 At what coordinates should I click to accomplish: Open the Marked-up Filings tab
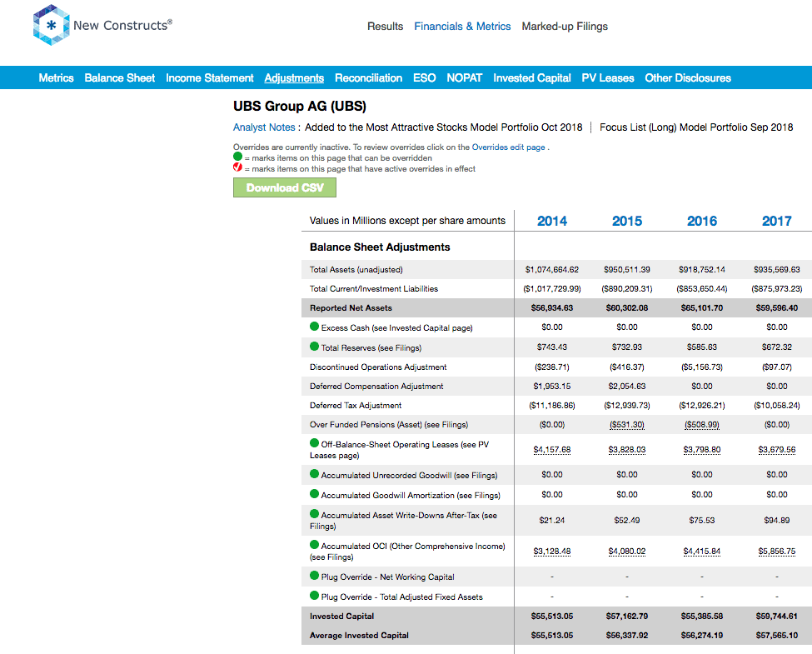click(565, 27)
